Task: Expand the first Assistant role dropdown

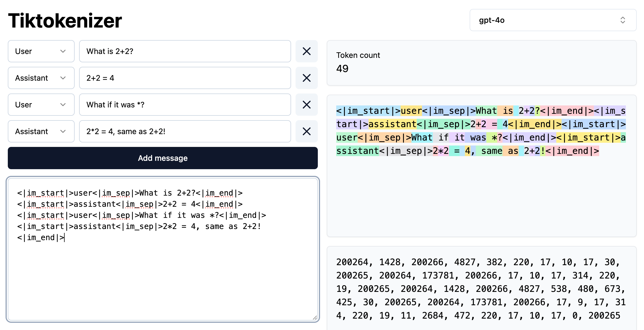Action: [x=41, y=78]
